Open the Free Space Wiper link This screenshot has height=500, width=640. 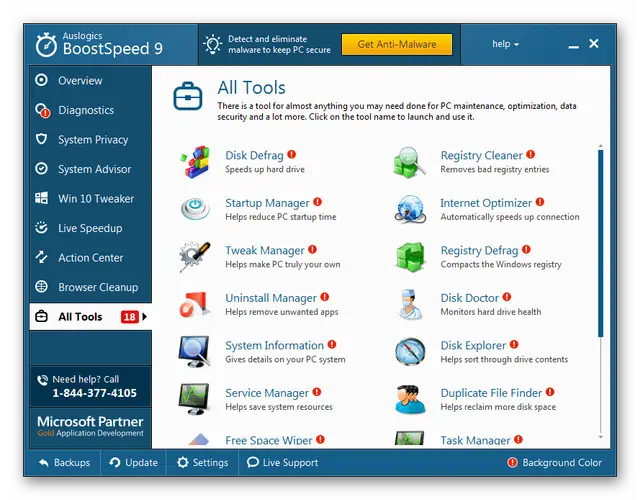click(x=269, y=440)
